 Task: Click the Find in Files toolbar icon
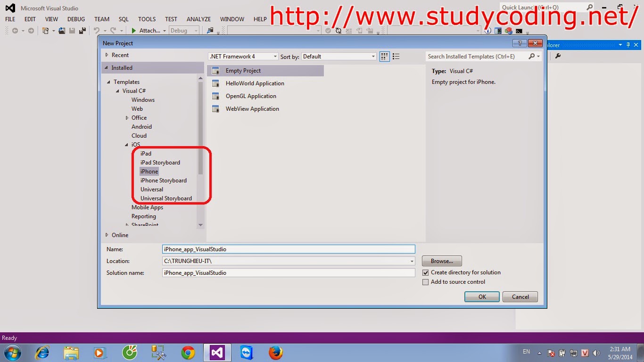[x=210, y=31]
